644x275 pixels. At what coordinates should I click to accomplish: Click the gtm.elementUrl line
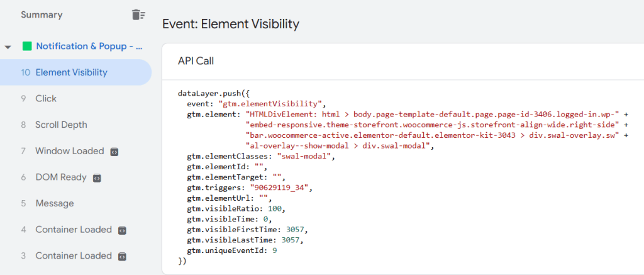(229, 198)
